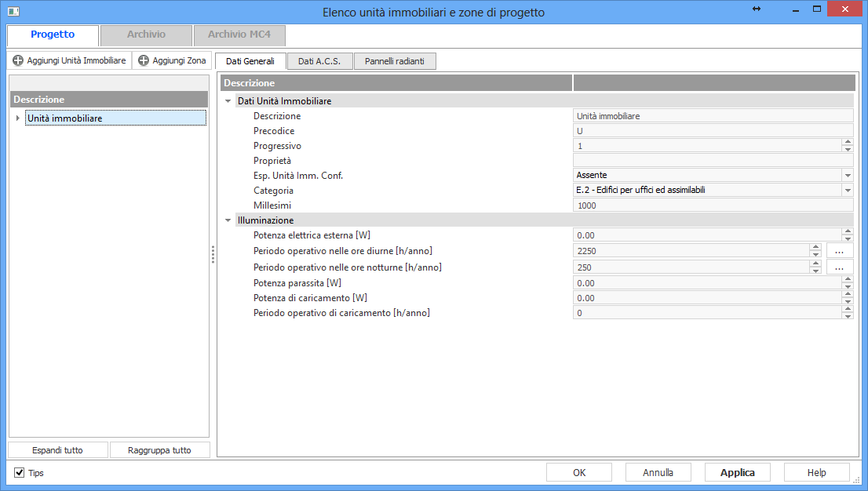The width and height of the screenshot is (868, 491).
Task: Open ellipsis button for ore diurne period
Action: (839, 251)
